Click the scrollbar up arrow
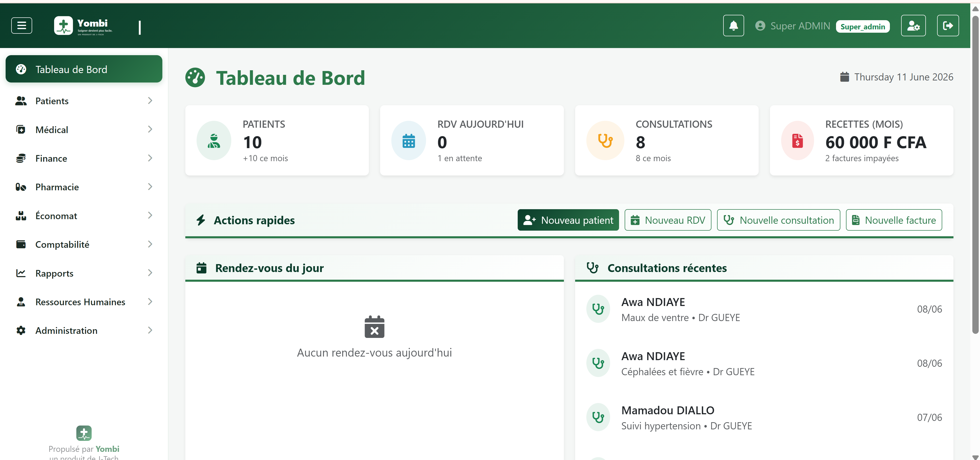This screenshot has height=460, width=980. pyautogui.click(x=975, y=8)
